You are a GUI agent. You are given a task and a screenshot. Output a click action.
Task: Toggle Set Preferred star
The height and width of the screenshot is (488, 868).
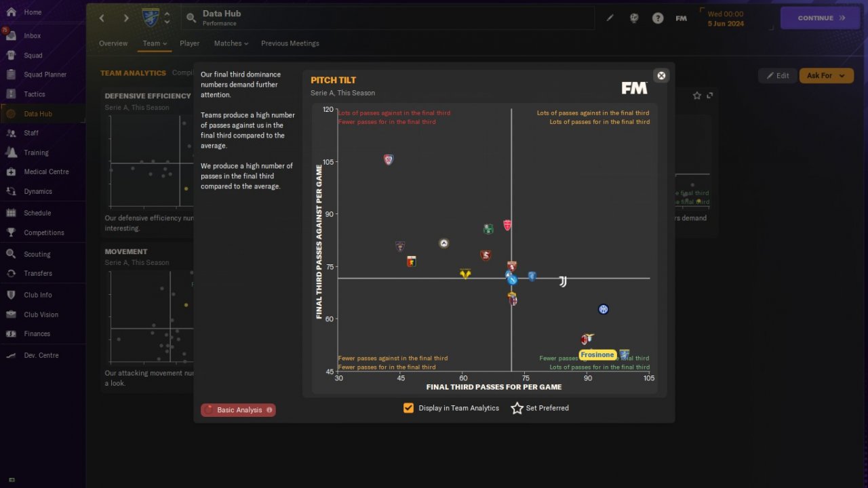tap(517, 408)
